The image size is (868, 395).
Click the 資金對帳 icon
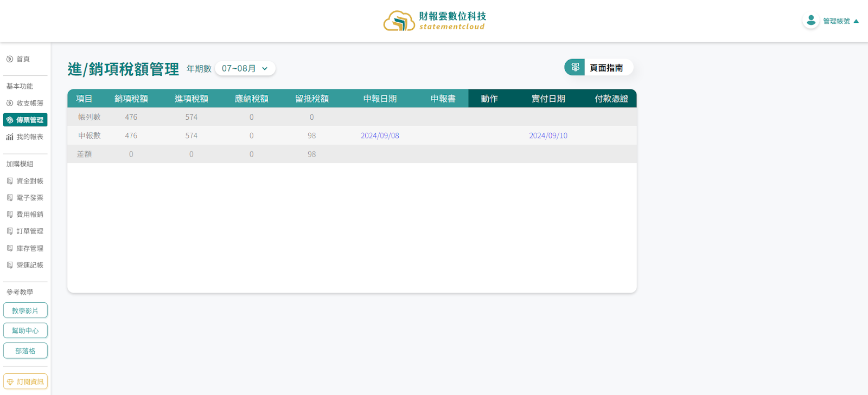(x=10, y=181)
